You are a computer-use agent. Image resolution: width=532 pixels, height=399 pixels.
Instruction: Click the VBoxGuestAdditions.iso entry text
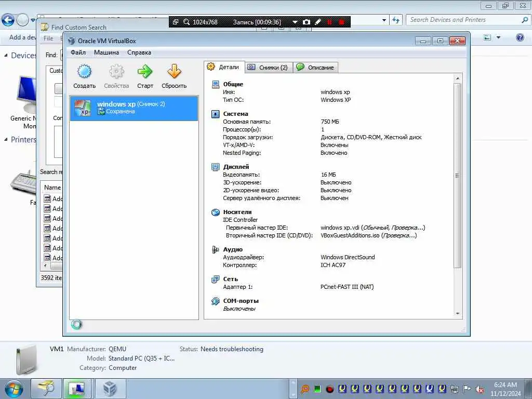368,235
